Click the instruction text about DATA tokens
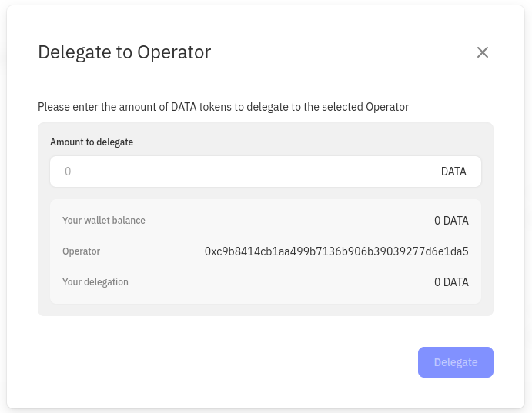 click(x=223, y=107)
